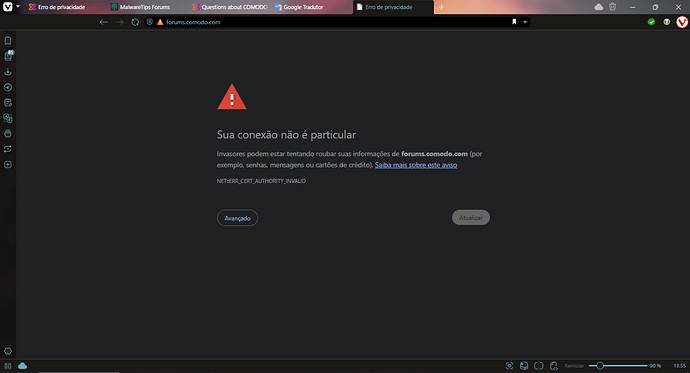Open page actions icon in status bar
690x373 pixels.
[553, 366]
